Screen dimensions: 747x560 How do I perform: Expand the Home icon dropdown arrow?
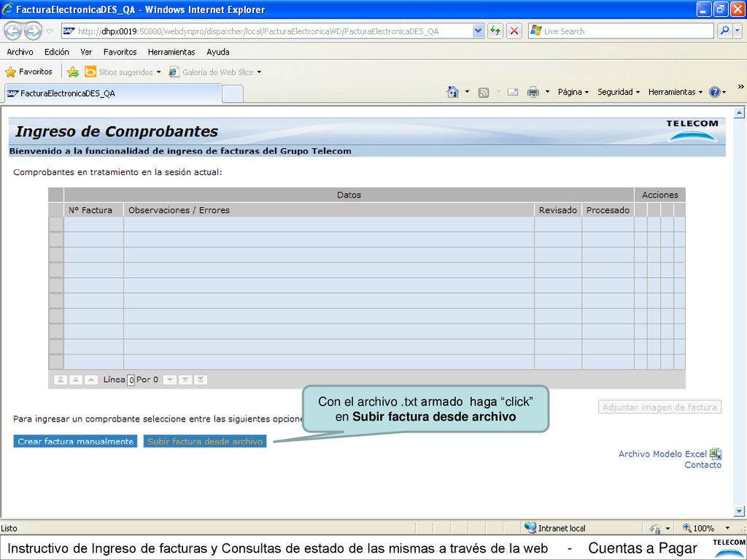click(468, 92)
